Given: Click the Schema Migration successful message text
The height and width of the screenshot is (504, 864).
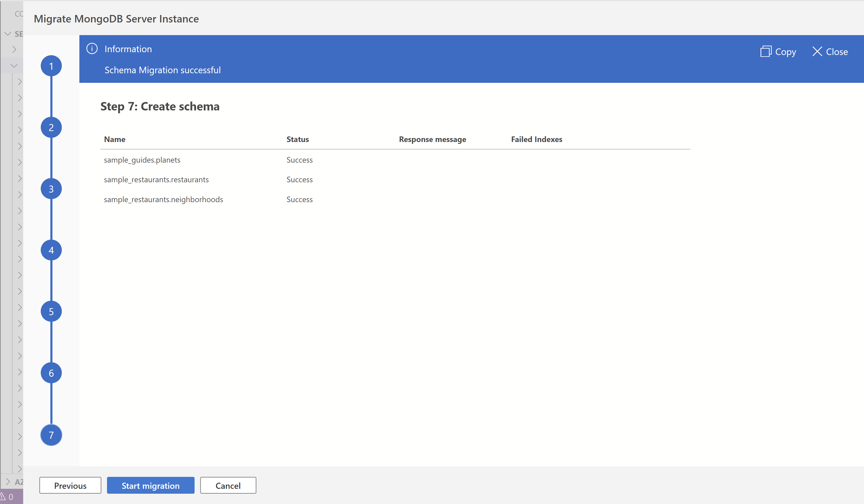Looking at the screenshot, I should pyautogui.click(x=162, y=70).
